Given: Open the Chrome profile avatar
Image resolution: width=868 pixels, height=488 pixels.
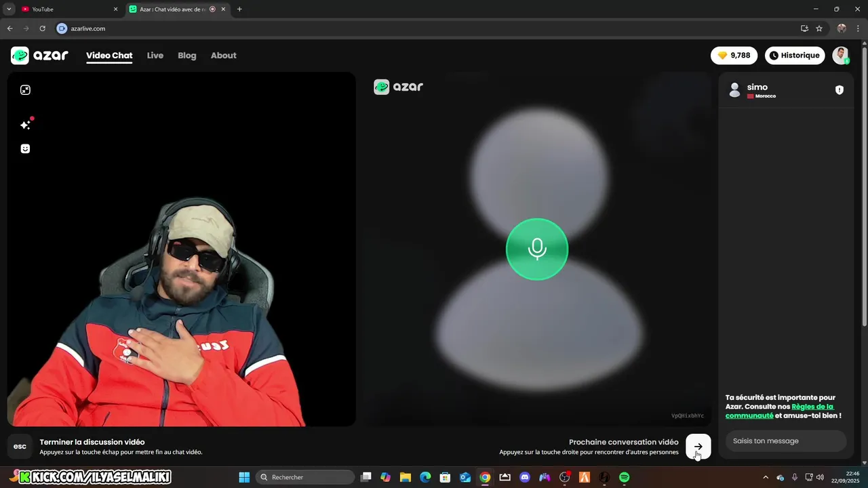Looking at the screenshot, I should coord(842,28).
